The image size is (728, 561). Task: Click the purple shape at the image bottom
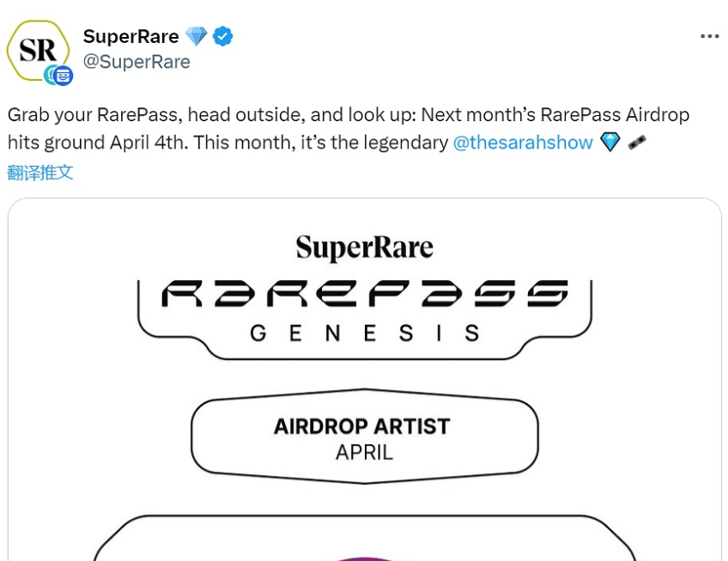365,558
